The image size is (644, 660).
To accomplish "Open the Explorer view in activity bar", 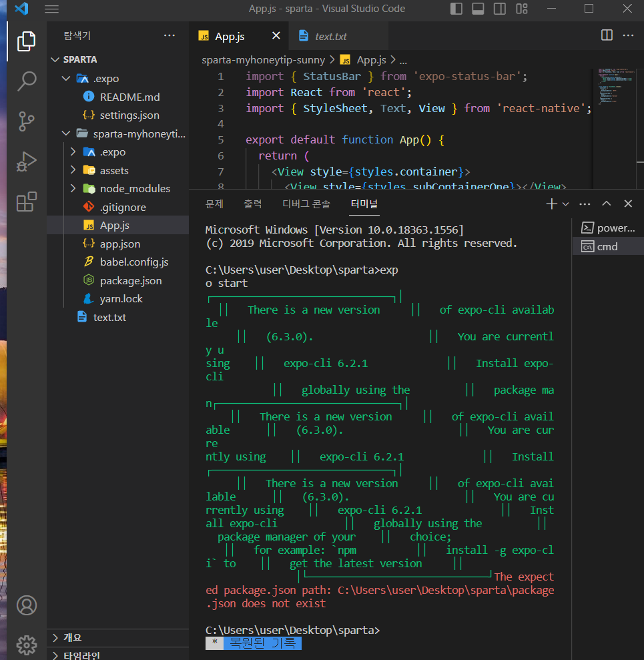I will (x=26, y=41).
